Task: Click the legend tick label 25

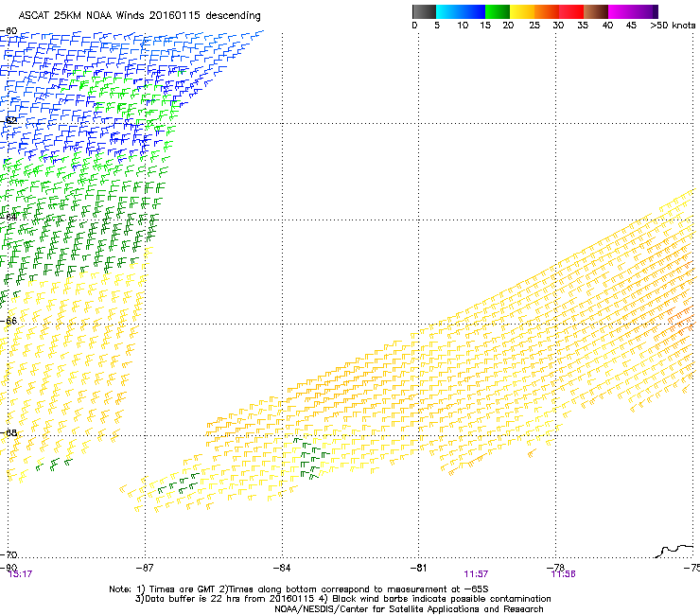Action: [x=534, y=26]
